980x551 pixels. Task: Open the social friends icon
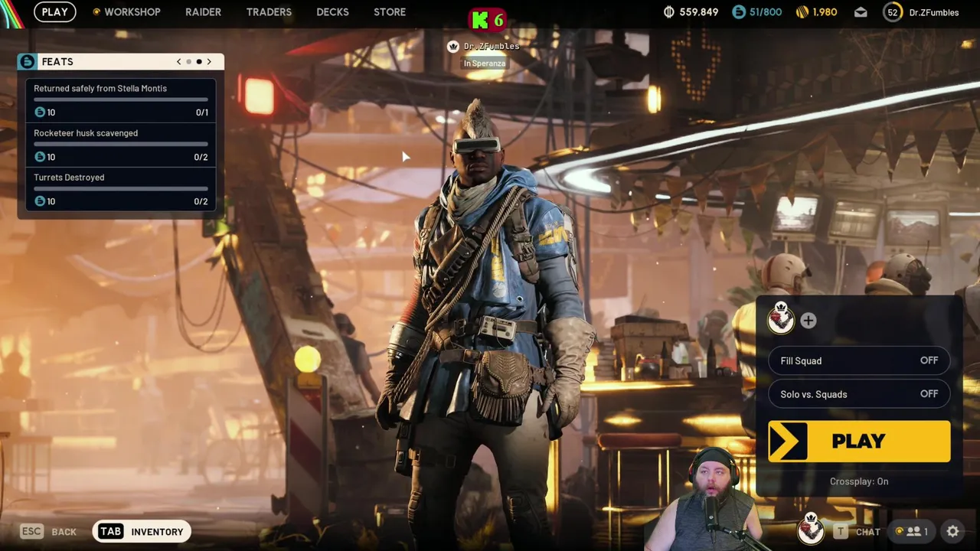(x=913, y=531)
